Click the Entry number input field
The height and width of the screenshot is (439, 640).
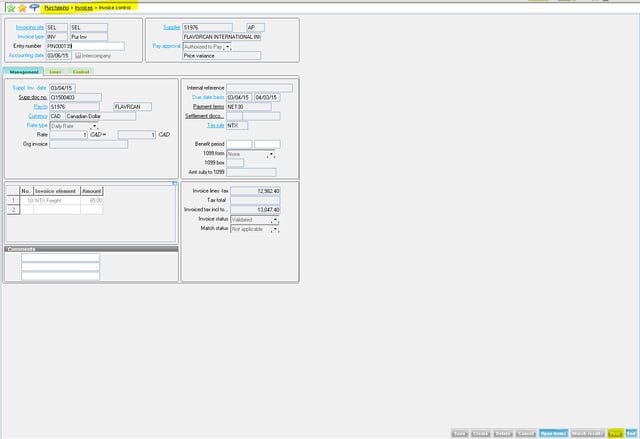click(x=85, y=46)
